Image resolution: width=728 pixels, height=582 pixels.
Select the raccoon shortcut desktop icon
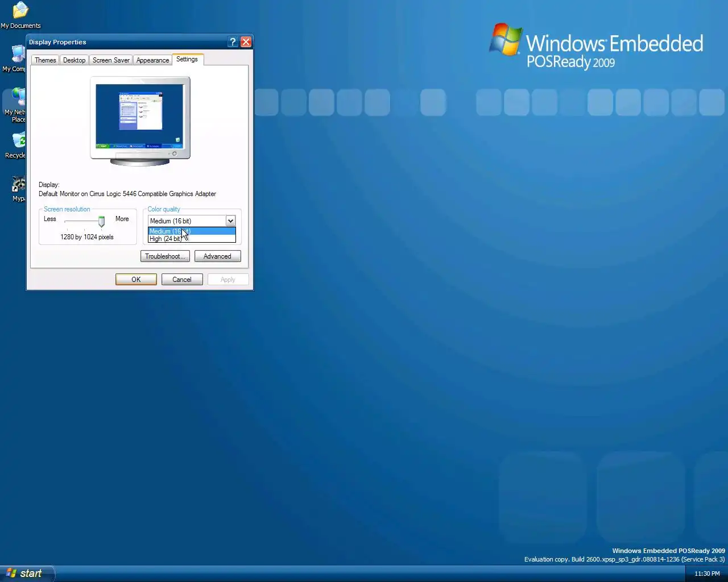tap(18, 189)
